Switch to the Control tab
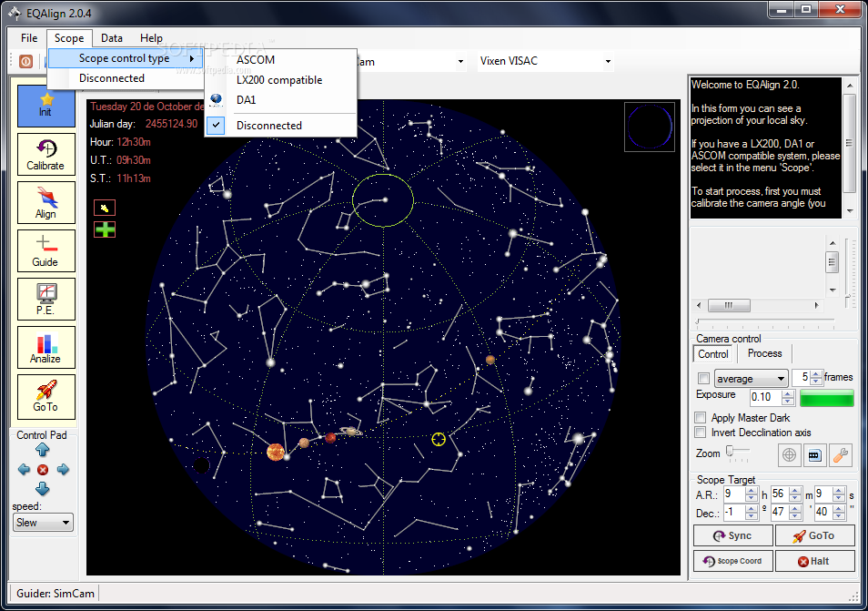 pos(713,354)
